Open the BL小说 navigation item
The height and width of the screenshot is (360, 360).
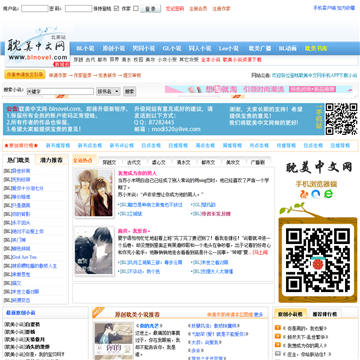pyautogui.click(x=85, y=48)
